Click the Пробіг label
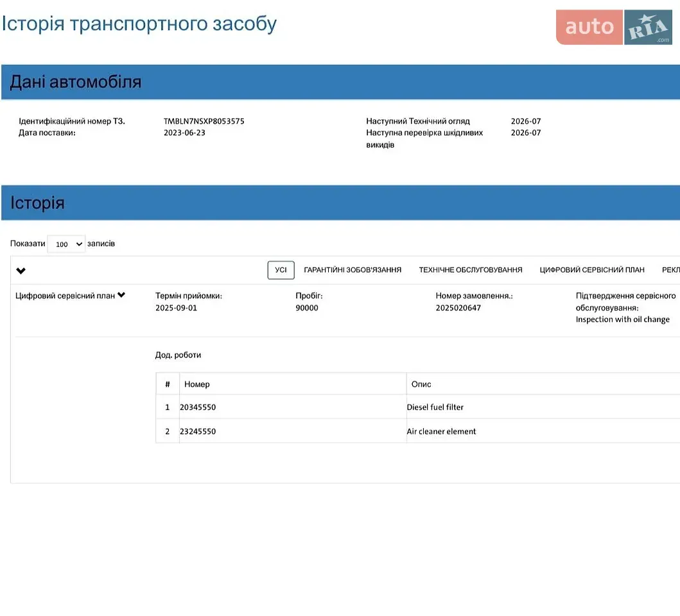680x616 pixels. (x=309, y=296)
